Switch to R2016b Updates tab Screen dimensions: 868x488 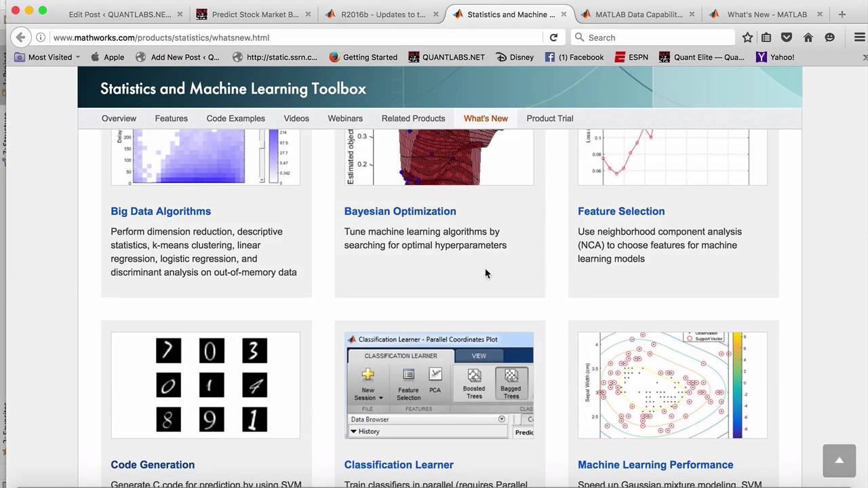376,14
